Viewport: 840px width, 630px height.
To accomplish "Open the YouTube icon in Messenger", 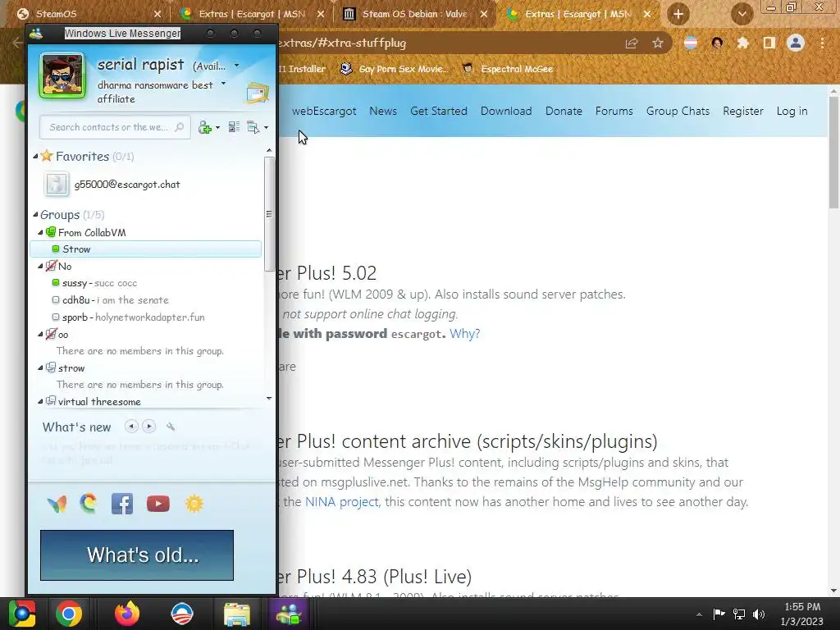I will click(158, 504).
